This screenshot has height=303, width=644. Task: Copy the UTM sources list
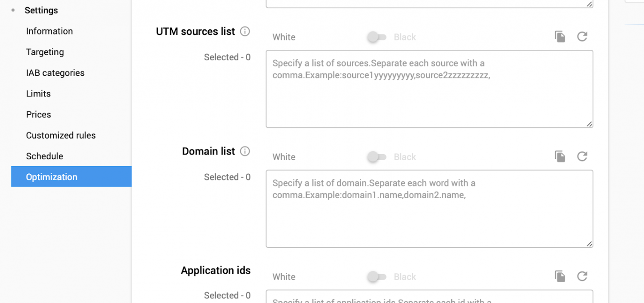[x=560, y=37]
